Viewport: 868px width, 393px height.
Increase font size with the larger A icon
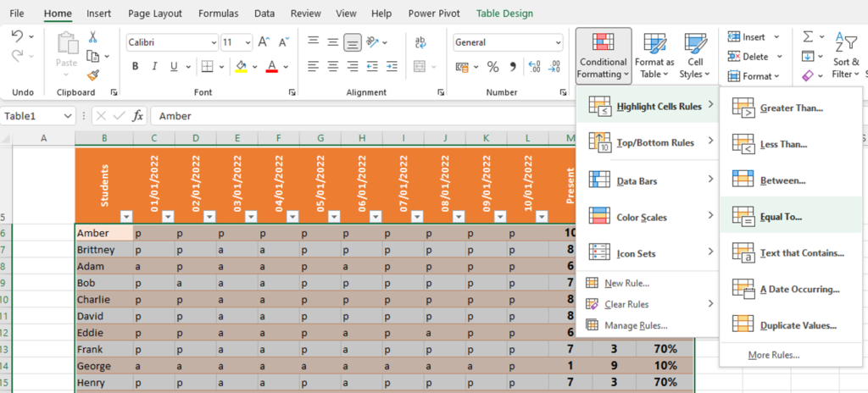[264, 42]
